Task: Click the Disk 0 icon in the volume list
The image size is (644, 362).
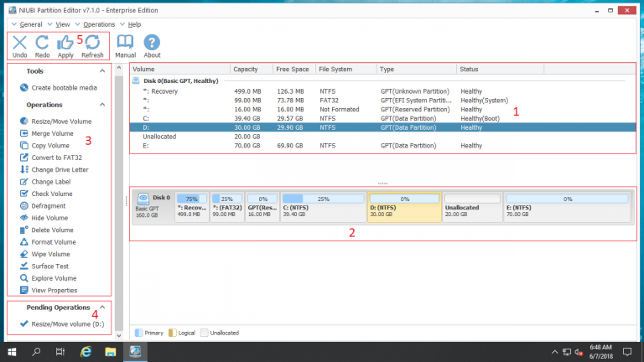Action: [x=136, y=80]
